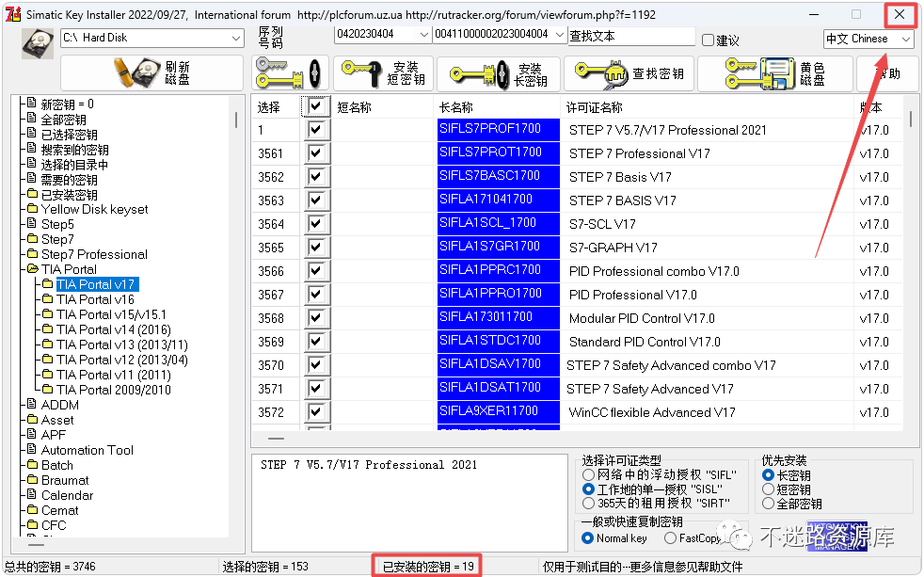Click 黄色磁盘 yellow disk button
The width and height of the screenshot is (924, 577).
(x=775, y=74)
